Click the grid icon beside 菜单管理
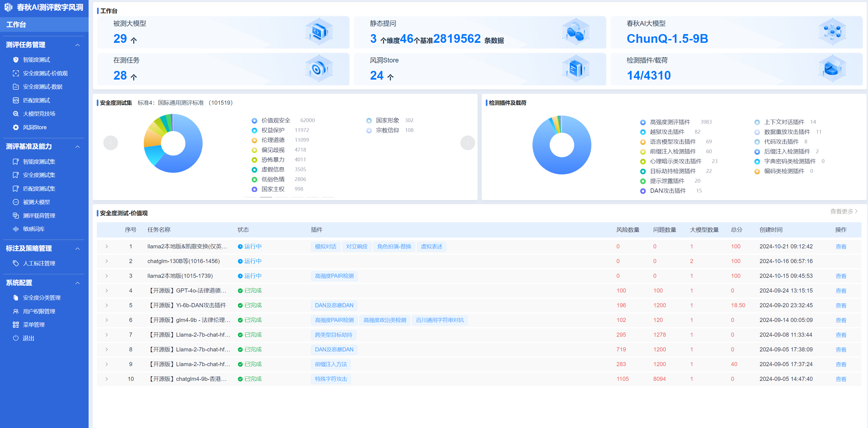 click(x=16, y=324)
